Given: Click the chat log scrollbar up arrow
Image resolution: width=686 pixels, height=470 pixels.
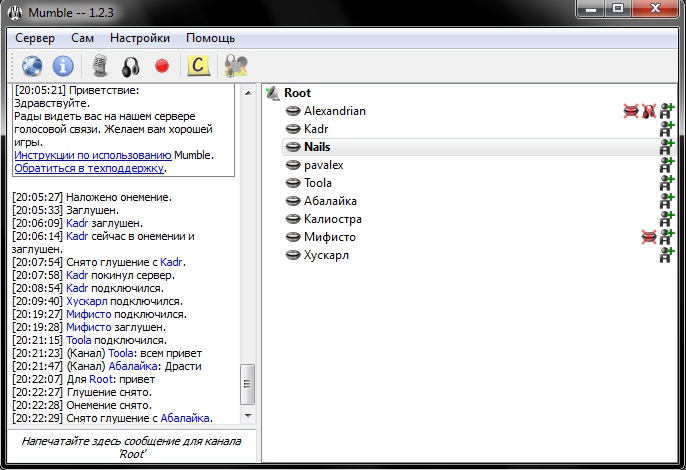Looking at the screenshot, I should point(248,93).
